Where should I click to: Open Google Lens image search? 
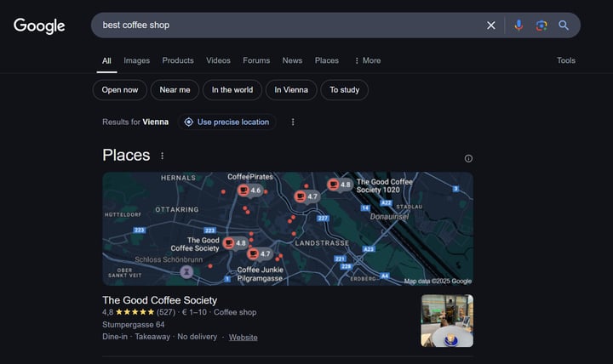click(541, 26)
